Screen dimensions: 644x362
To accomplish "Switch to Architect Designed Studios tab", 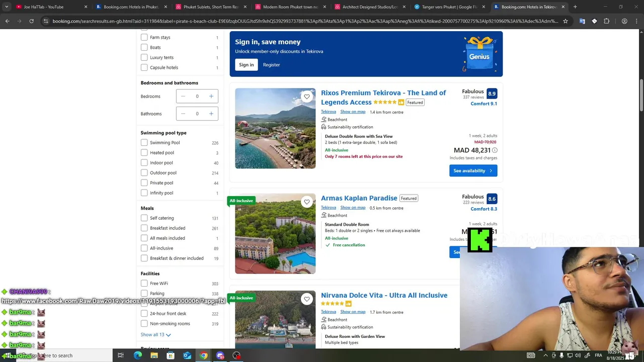I will click(x=370, y=7).
